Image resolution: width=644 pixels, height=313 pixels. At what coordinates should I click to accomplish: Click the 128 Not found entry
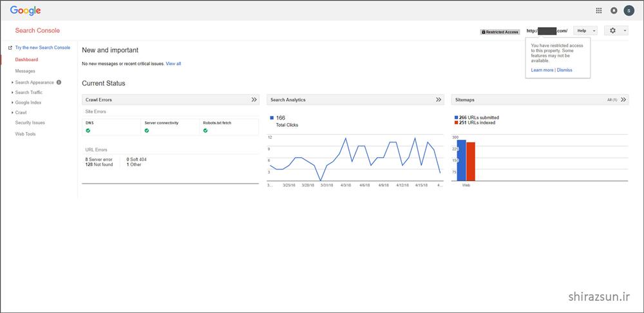(99, 164)
